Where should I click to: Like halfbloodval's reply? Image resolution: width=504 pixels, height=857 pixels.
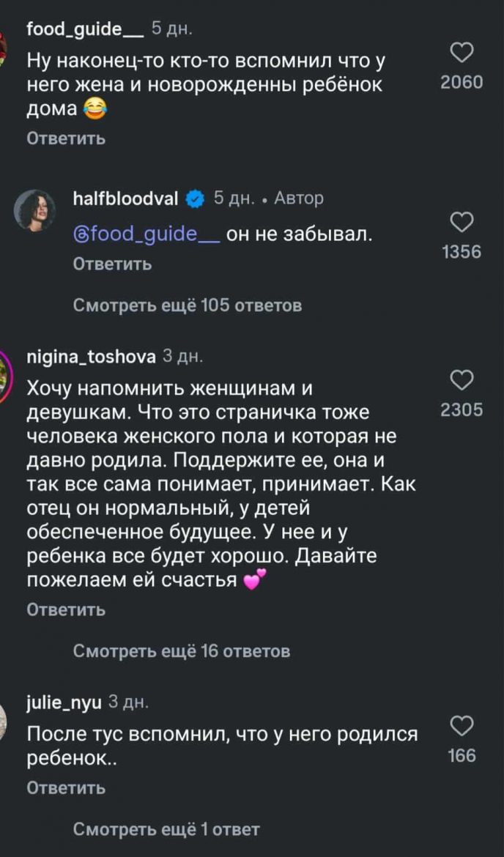[461, 223]
